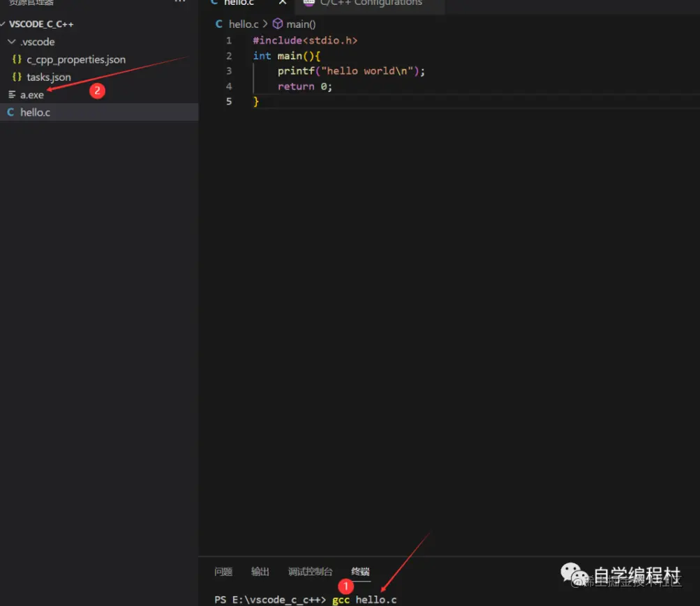Click line number 3 in the gutter
Screen dimensions: 700x606
(229, 71)
